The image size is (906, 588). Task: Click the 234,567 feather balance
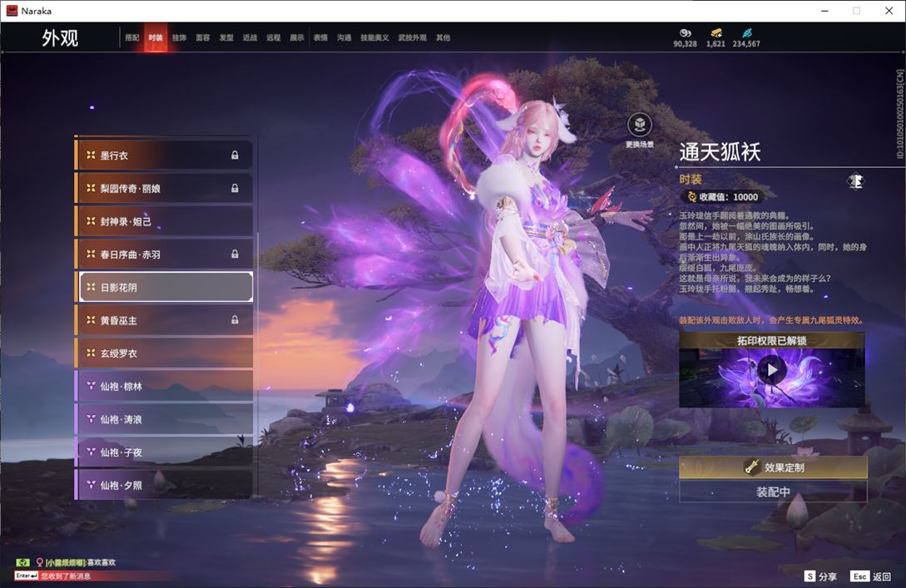tap(746, 44)
